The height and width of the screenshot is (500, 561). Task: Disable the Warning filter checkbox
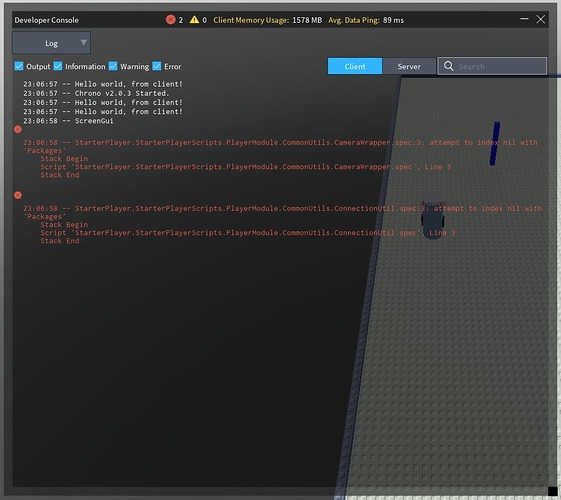tap(113, 66)
